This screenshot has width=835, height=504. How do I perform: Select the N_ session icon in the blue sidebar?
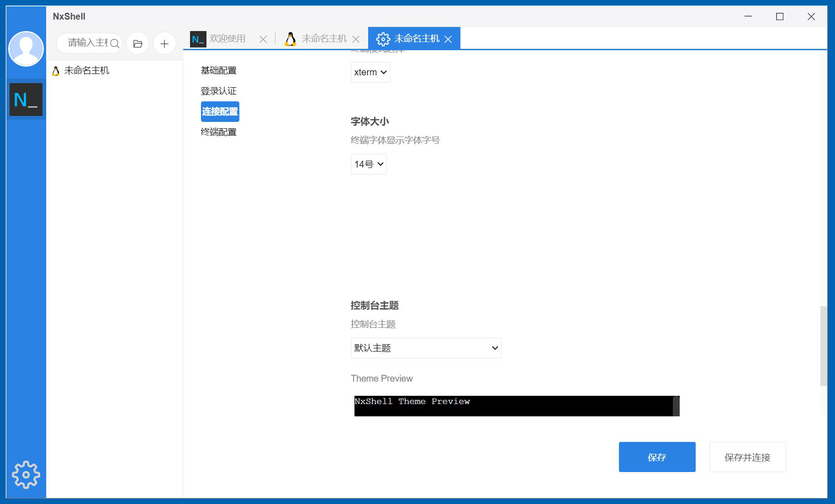coord(26,99)
